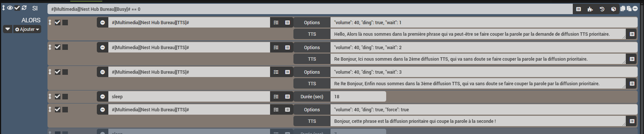The image size is (644, 134).
Task: Open command picker icon for wait 2 row
Action: [287, 47]
